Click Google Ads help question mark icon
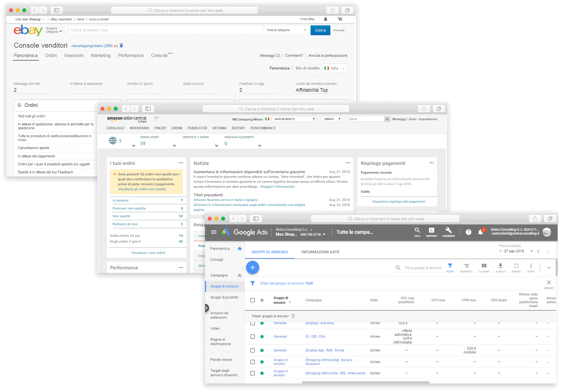This screenshot has height=392, width=564. point(468,232)
